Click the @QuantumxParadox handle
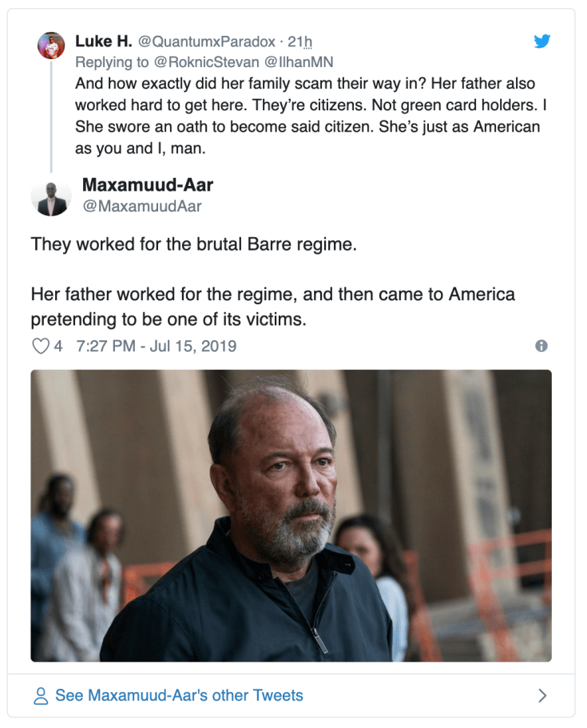This screenshot has width=587, height=728. point(195,42)
